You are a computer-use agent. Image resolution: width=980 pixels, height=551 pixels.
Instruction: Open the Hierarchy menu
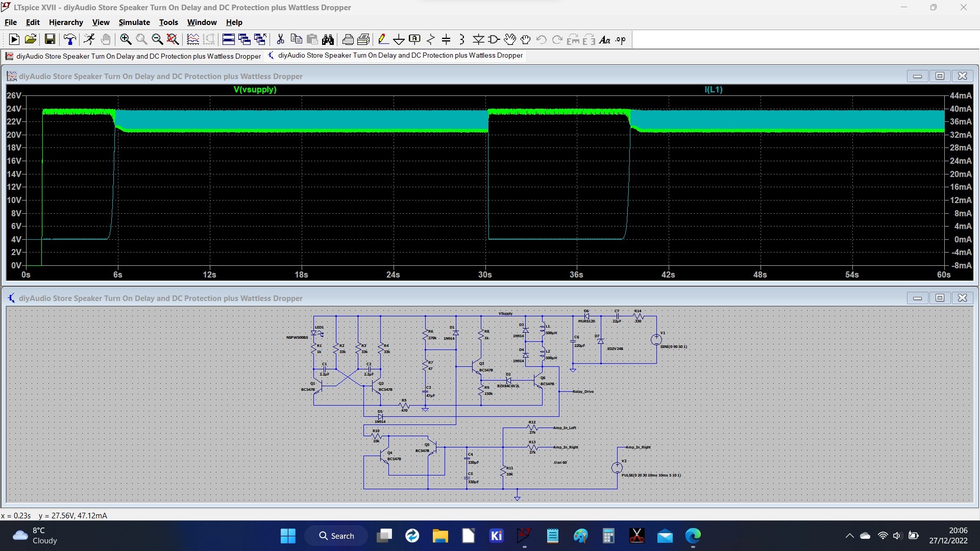click(66, 22)
